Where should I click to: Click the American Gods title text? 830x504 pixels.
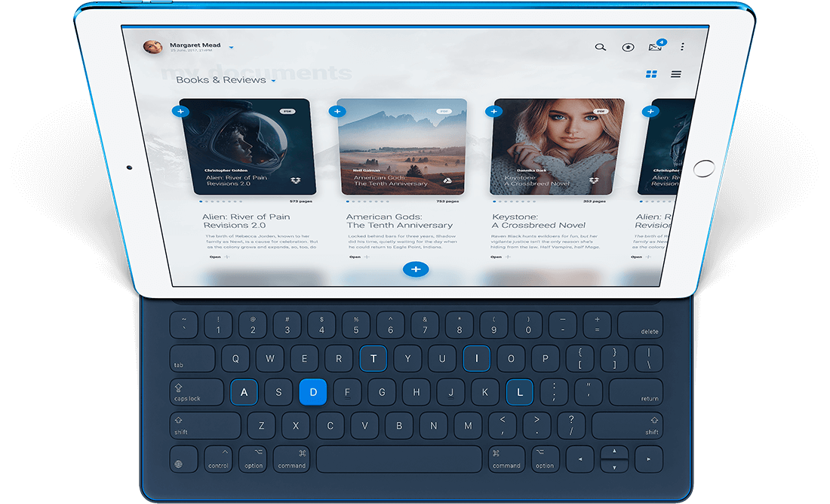[x=399, y=221]
